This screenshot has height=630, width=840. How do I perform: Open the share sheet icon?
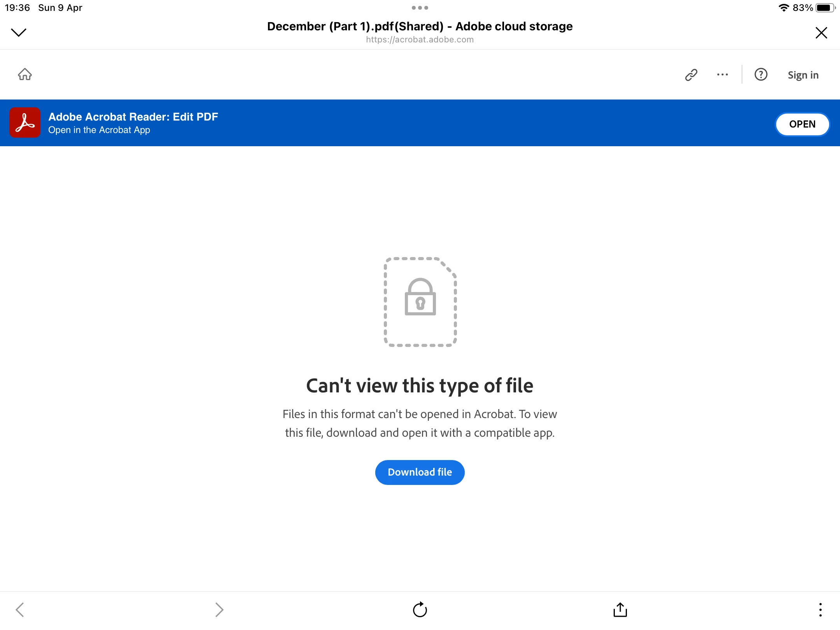(x=620, y=609)
